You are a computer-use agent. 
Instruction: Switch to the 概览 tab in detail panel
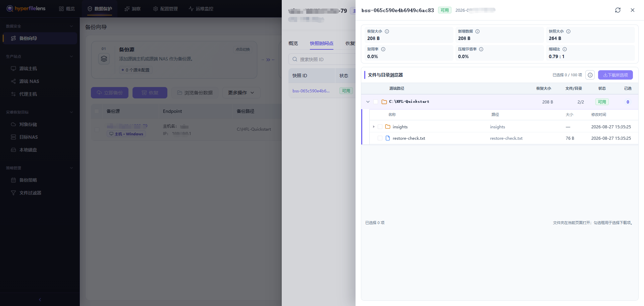tap(293, 43)
